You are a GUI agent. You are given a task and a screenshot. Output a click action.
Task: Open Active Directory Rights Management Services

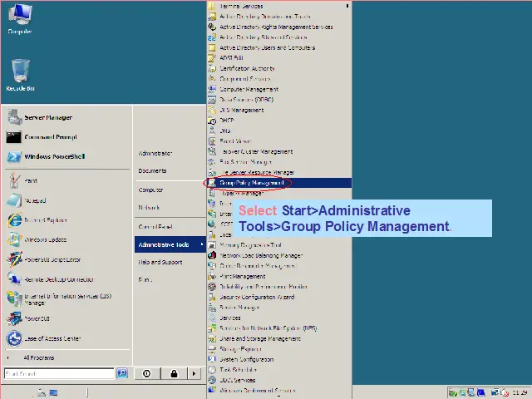click(x=279, y=27)
